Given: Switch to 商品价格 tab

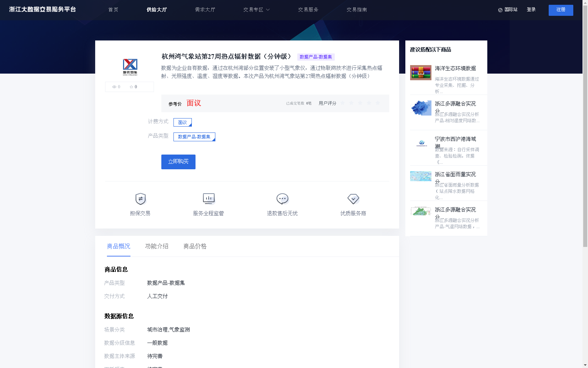Looking at the screenshot, I should click(195, 246).
